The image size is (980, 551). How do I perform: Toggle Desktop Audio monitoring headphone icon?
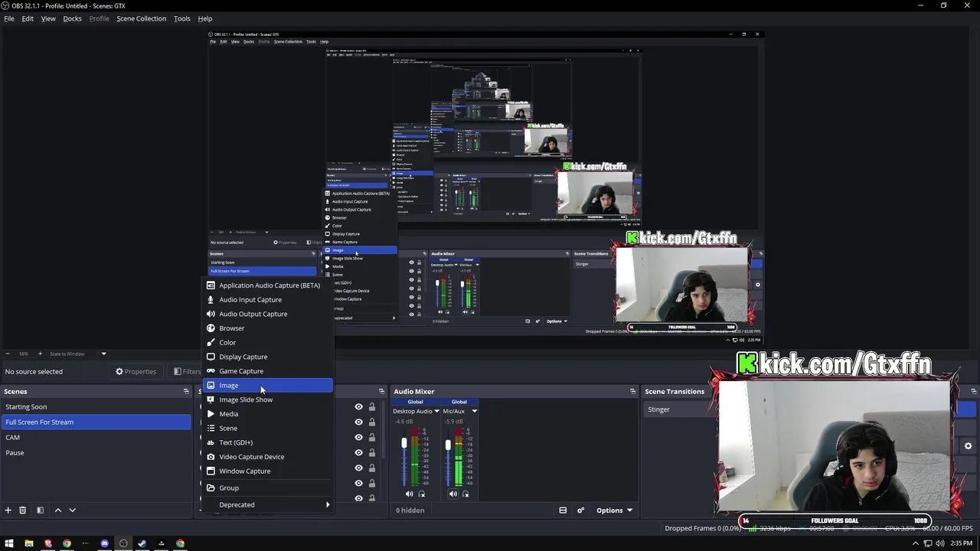coord(421,494)
